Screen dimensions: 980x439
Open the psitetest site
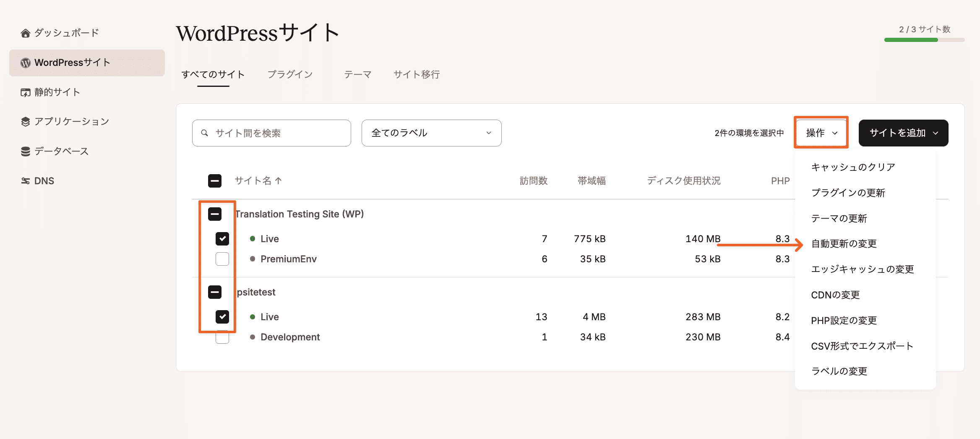256,292
